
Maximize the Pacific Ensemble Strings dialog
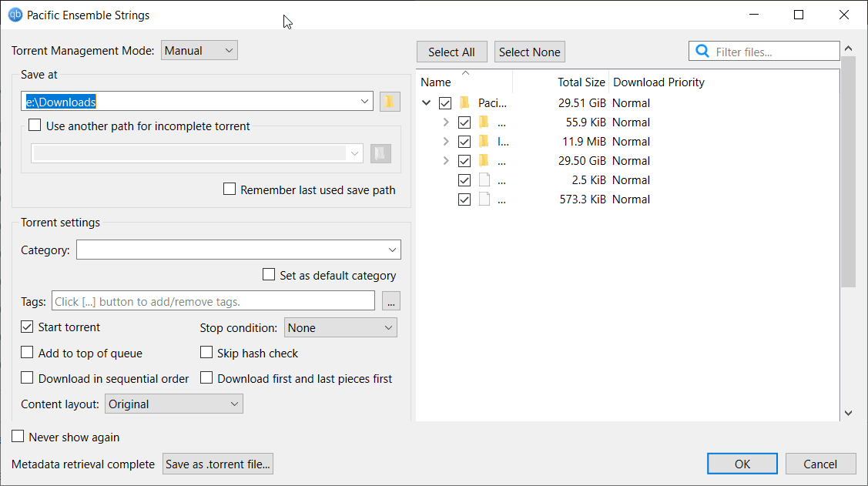[x=799, y=15]
